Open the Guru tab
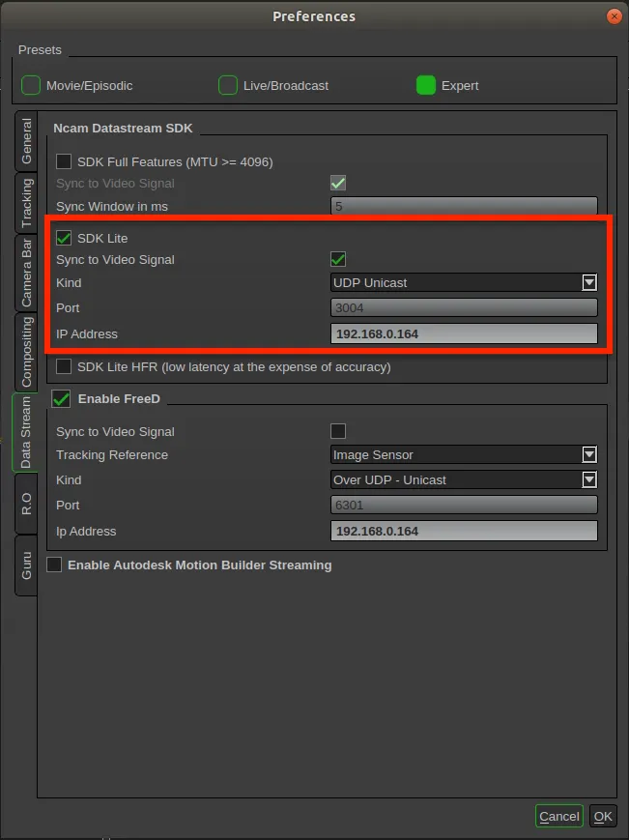 click(x=26, y=565)
